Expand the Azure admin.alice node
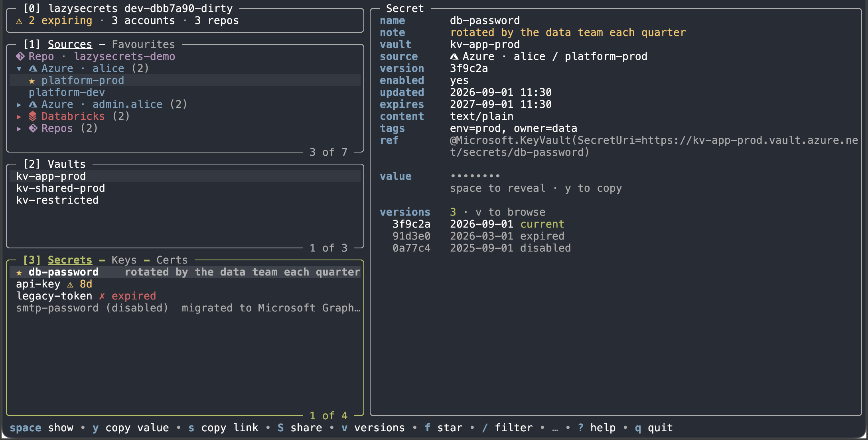 click(x=19, y=105)
